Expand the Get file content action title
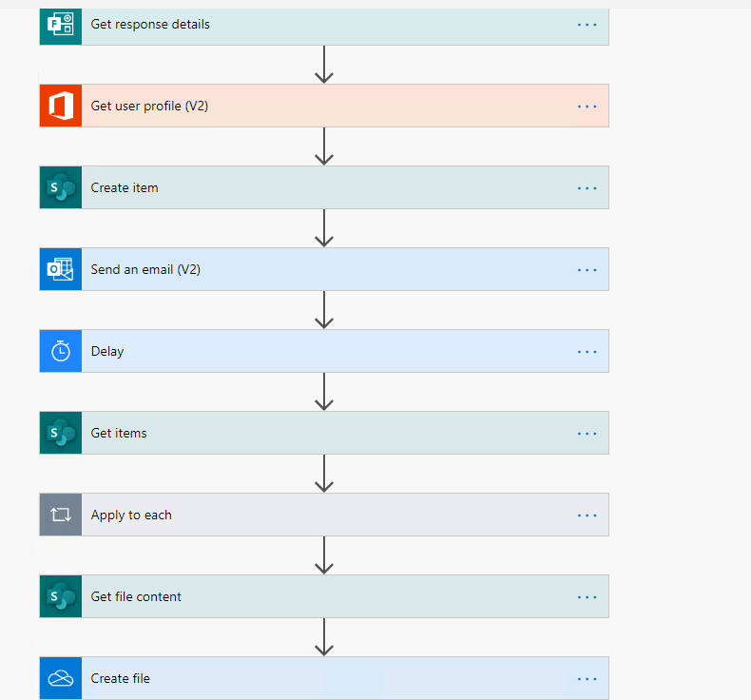Viewport: 751px width, 700px height. [136, 596]
